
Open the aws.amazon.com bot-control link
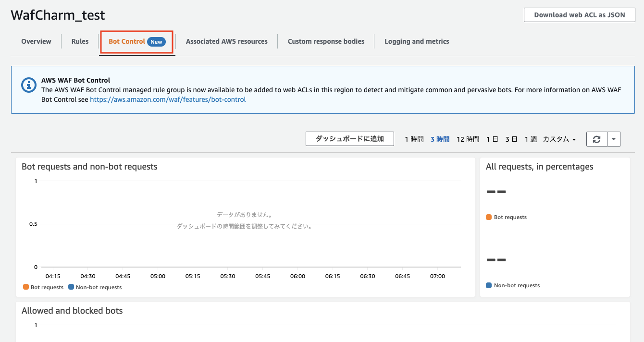tap(168, 99)
